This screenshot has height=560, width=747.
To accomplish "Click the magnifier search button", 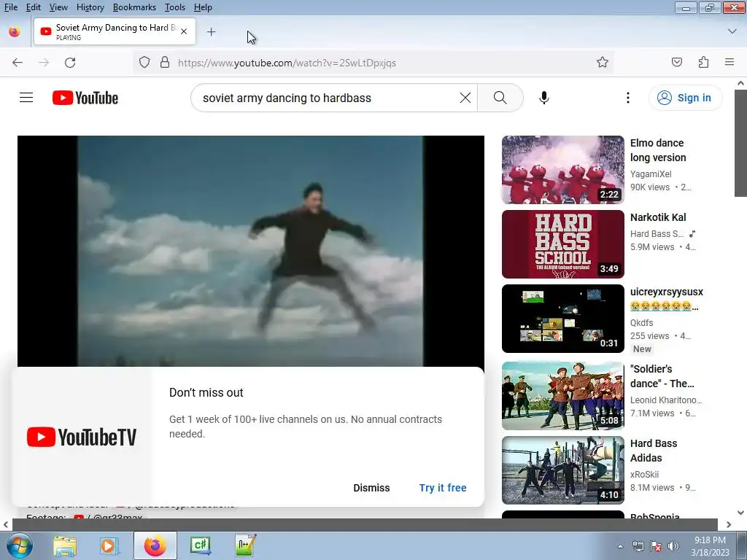I will coord(500,98).
